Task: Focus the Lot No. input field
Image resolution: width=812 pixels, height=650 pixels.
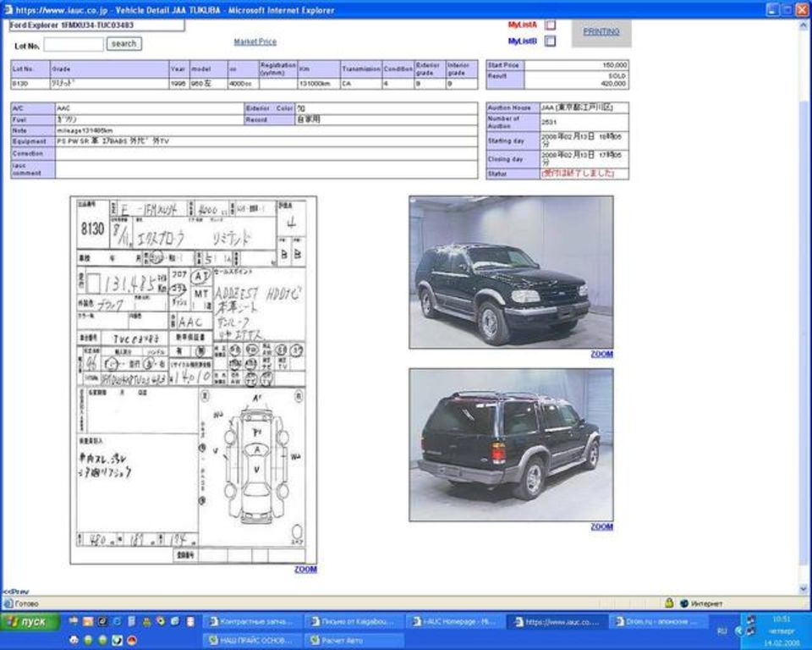Action: point(74,45)
